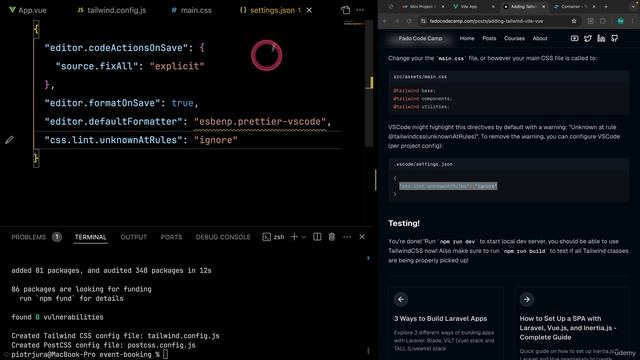Open the Twitter icon link
This screenshot has height=360, width=640.
pos(588,38)
